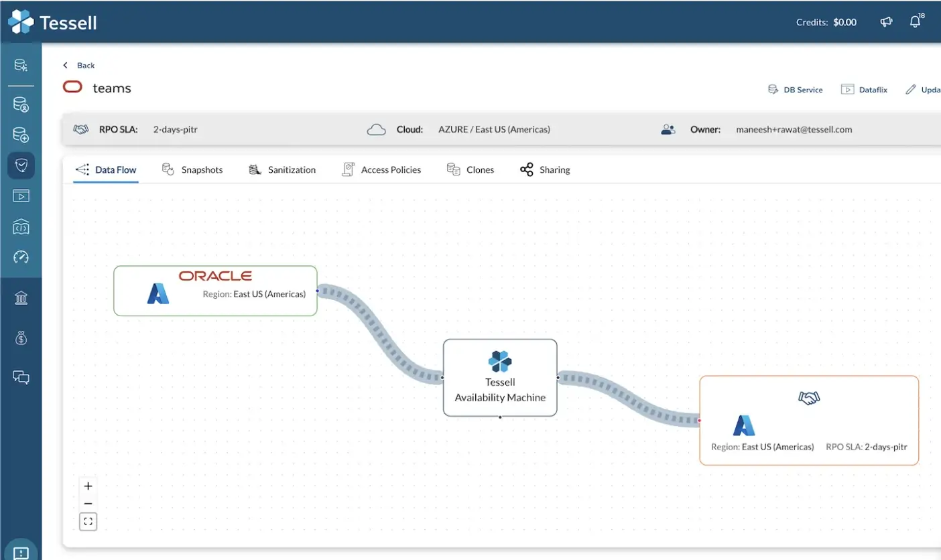
Task: Open the database-with-sparkle icon in the sidebar
Action: tap(21, 65)
